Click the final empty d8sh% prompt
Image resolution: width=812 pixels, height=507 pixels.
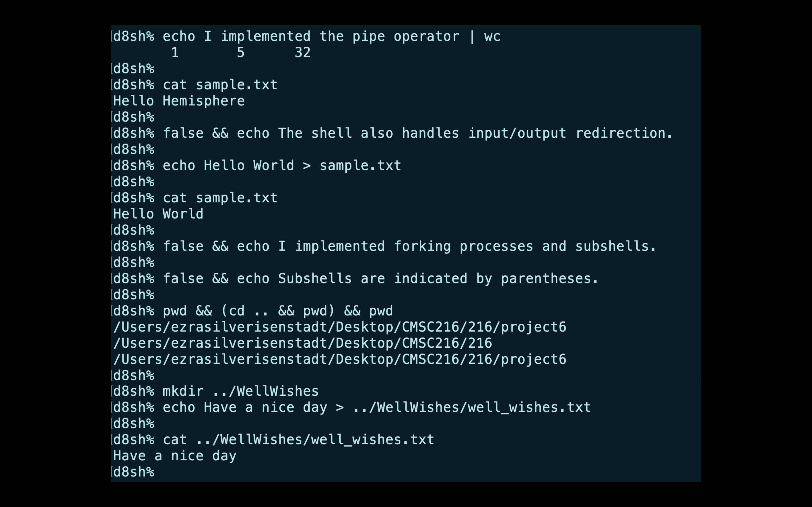pyautogui.click(x=133, y=472)
